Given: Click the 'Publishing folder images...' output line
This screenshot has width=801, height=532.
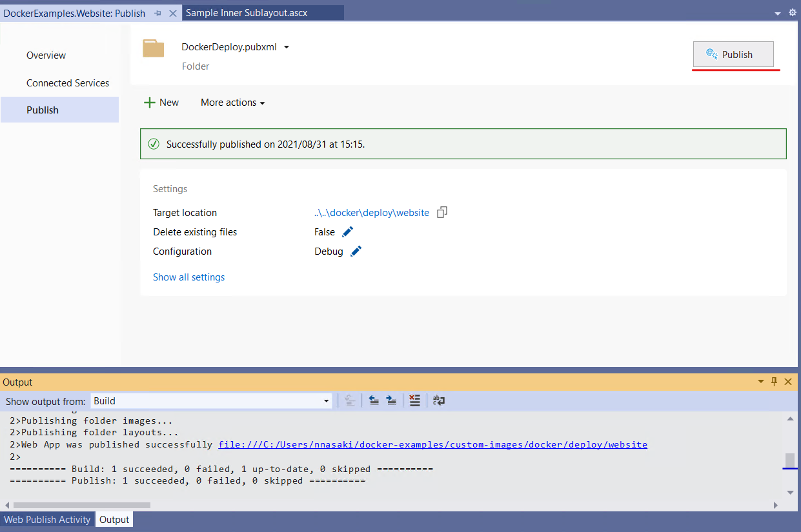Looking at the screenshot, I should tap(91, 420).
